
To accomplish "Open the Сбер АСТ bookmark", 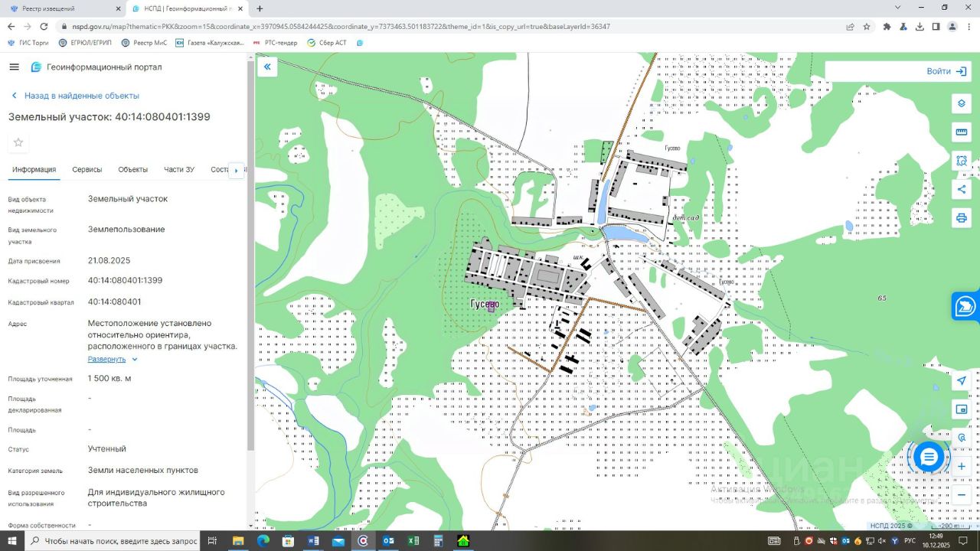I will click(327, 43).
